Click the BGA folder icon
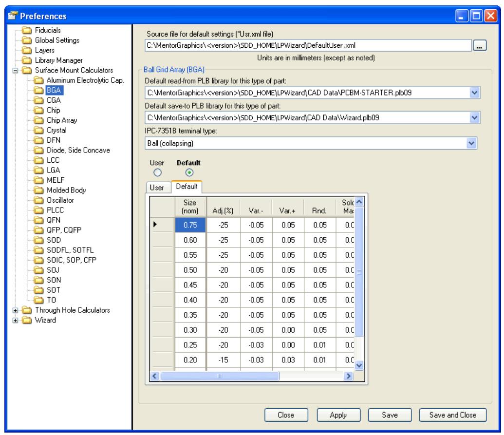 point(38,90)
